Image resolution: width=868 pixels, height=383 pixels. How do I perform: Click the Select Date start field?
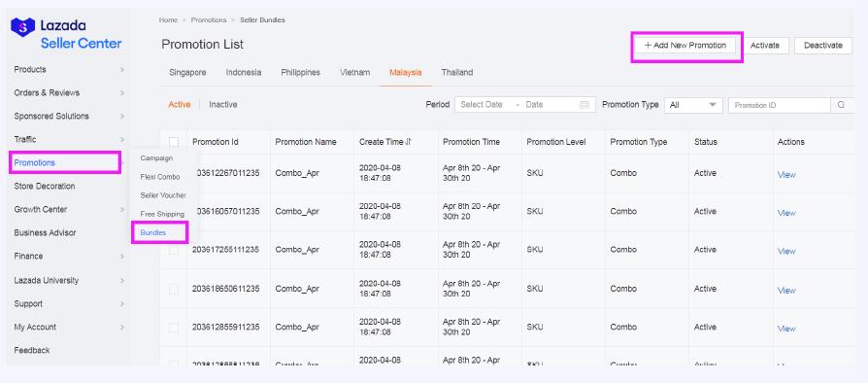coord(482,105)
